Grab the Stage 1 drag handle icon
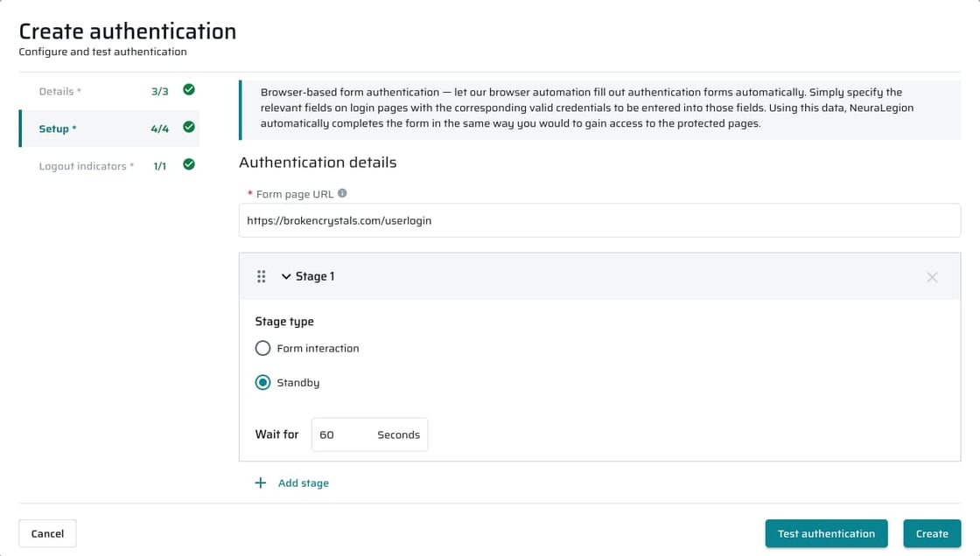980x556 pixels. [x=262, y=276]
